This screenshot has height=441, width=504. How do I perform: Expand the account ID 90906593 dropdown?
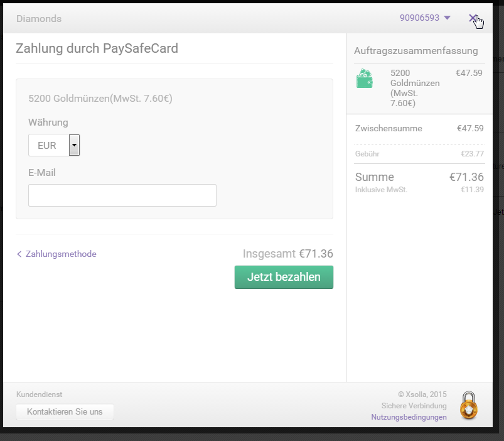click(425, 18)
